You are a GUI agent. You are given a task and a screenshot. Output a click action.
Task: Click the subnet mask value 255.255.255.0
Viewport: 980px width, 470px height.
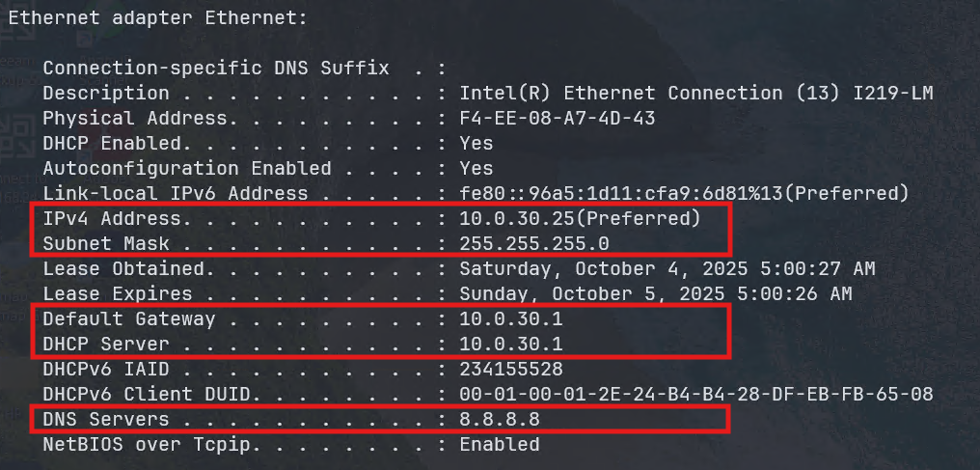click(x=534, y=244)
